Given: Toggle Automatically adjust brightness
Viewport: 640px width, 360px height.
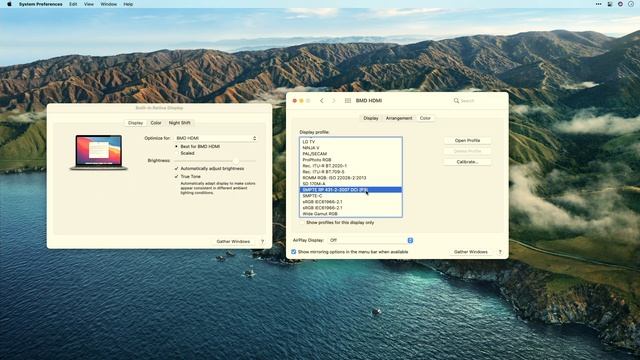Looking at the screenshot, I should tap(177, 169).
